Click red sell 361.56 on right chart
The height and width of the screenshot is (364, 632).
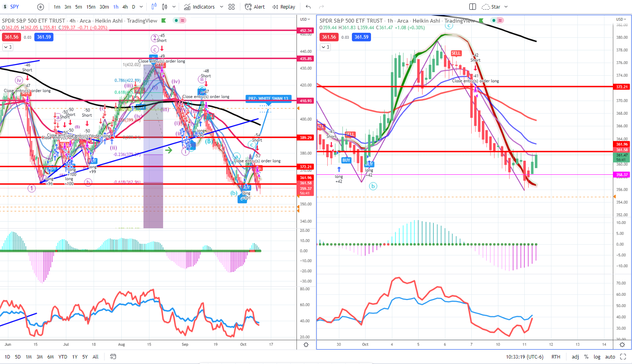point(329,37)
